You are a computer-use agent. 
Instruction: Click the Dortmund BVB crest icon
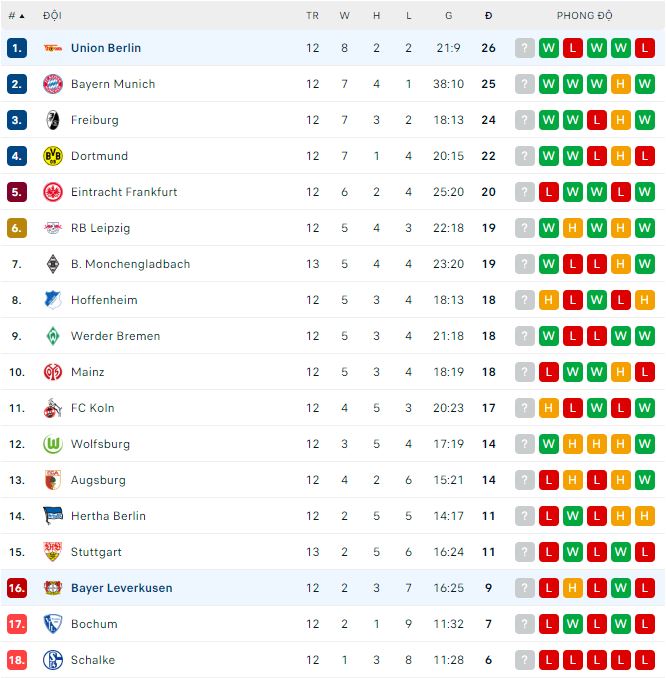(53, 156)
